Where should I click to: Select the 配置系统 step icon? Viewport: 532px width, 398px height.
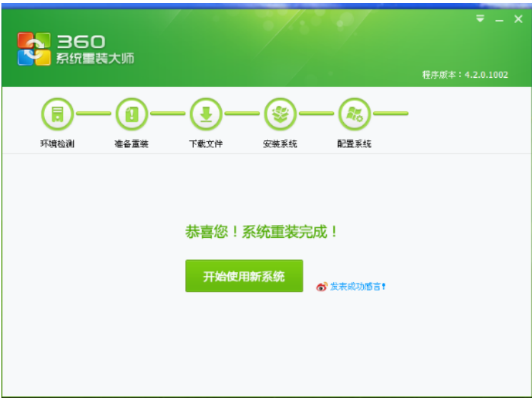[355, 114]
